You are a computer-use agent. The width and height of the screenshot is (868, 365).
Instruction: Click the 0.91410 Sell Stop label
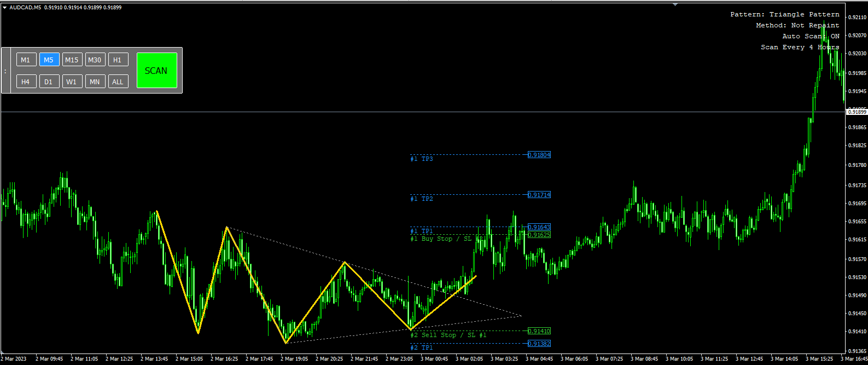click(539, 331)
